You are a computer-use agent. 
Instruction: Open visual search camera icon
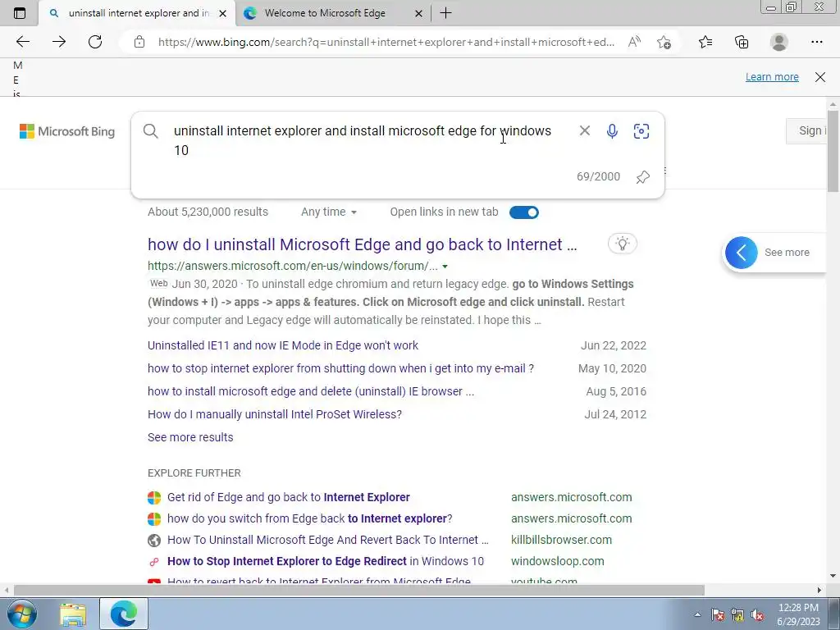pos(641,130)
